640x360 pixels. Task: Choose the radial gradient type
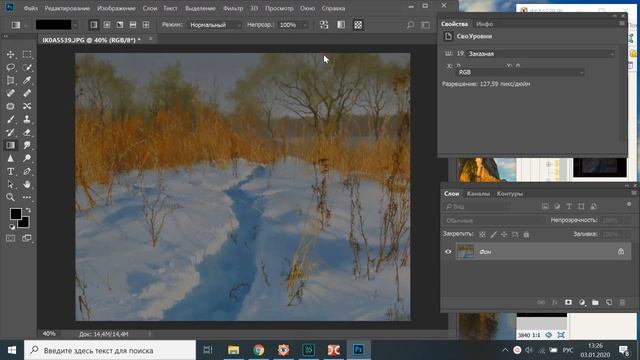pyautogui.click(x=107, y=25)
